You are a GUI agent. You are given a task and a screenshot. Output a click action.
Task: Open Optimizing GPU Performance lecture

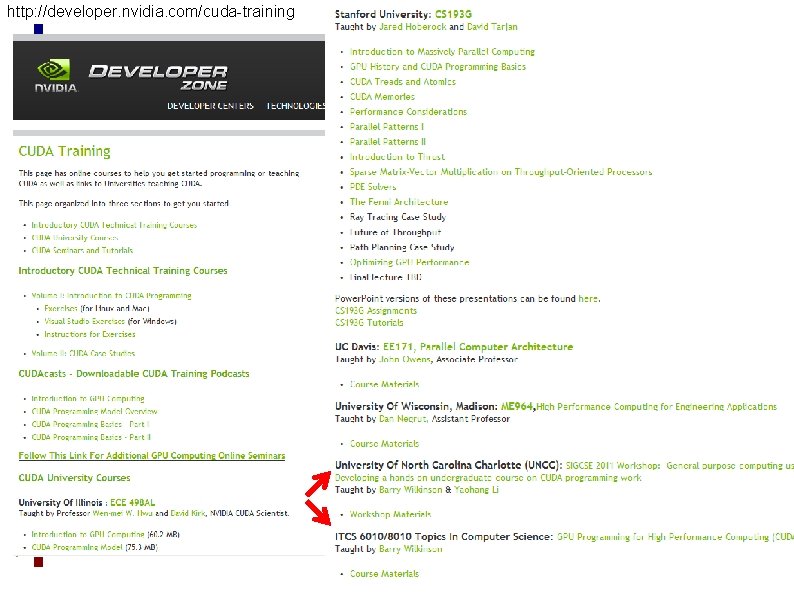point(409,262)
